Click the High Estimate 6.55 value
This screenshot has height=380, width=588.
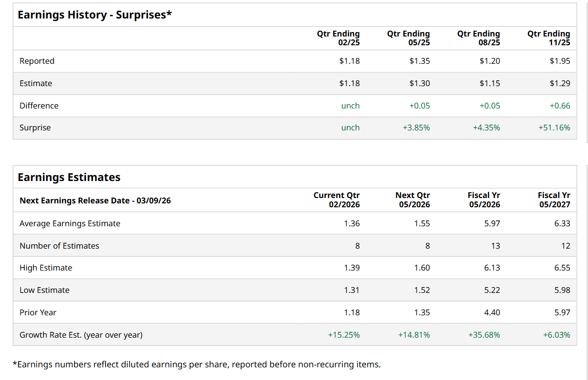pos(562,268)
